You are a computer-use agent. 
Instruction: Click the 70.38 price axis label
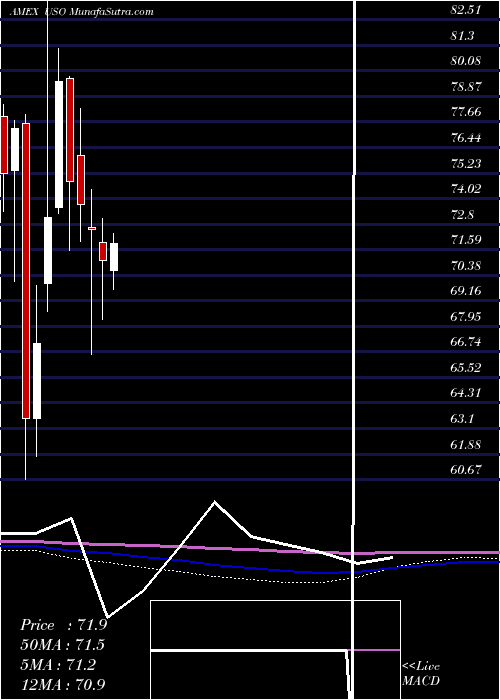(x=466, y=266)
